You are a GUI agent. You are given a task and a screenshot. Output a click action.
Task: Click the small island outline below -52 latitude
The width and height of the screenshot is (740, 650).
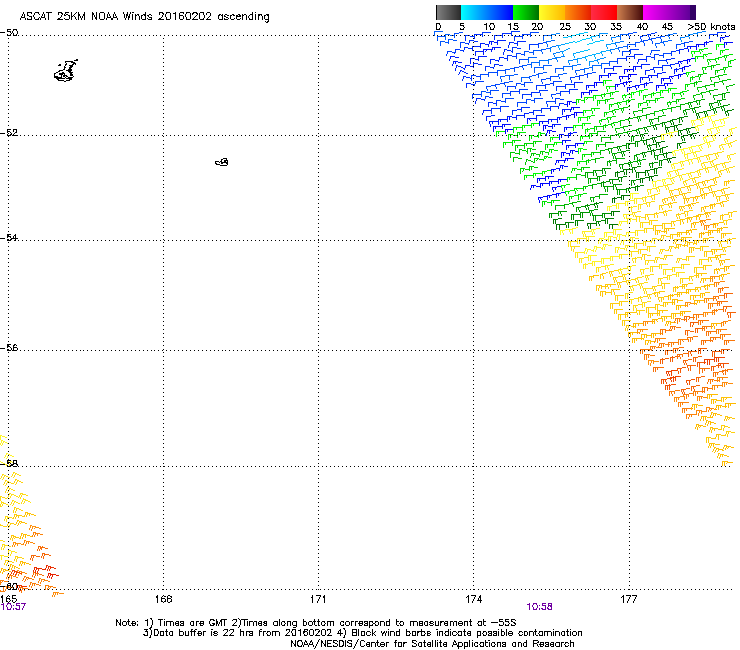click(222, 162)
